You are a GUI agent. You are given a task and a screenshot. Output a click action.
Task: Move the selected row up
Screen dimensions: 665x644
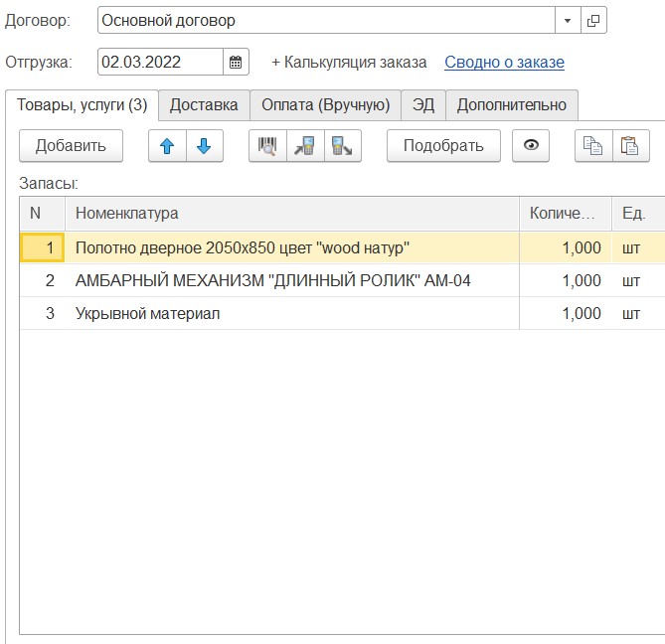tap(167, 146)
